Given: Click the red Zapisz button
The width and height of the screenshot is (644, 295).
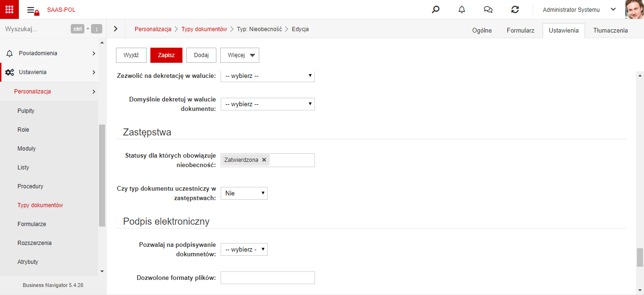Looking at the screenshot, I should (166, 55).
